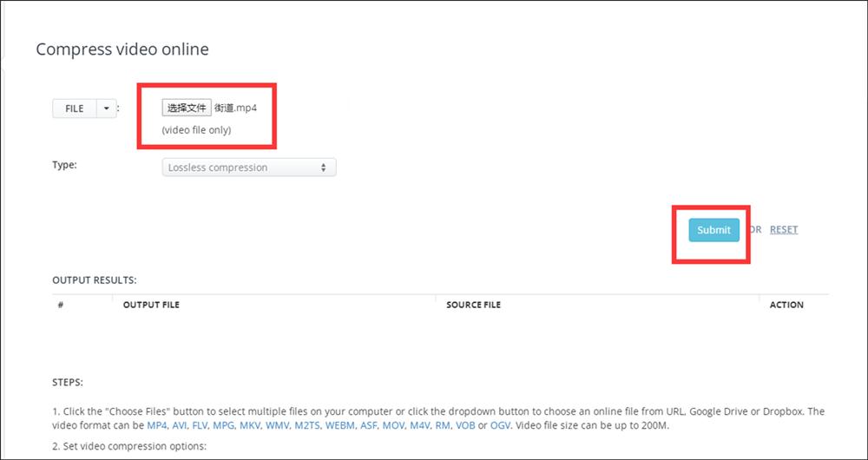Open the dropdown arrow beside FILE
Screen dimensions: 868x460
[x=106, y=108]
